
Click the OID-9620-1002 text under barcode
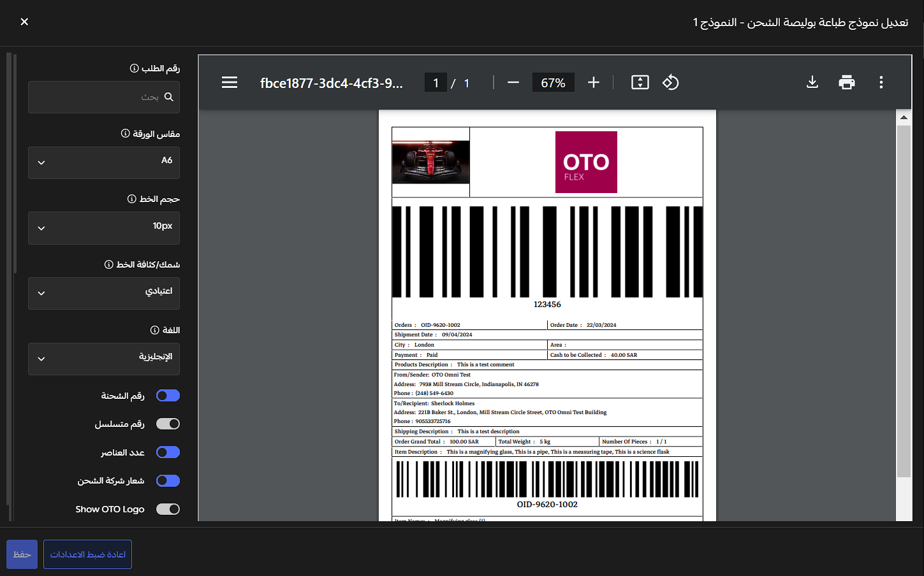point(547,505)
